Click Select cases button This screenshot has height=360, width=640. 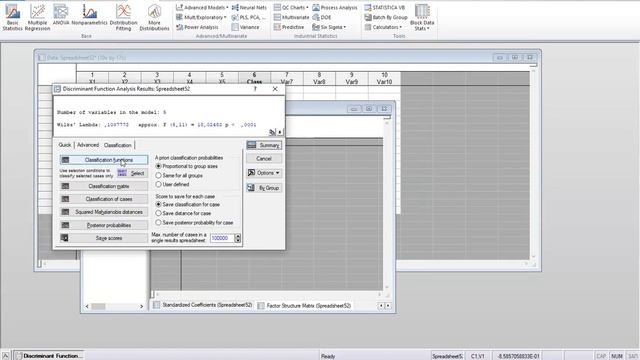pyautogui.click(x=132, y=173)
